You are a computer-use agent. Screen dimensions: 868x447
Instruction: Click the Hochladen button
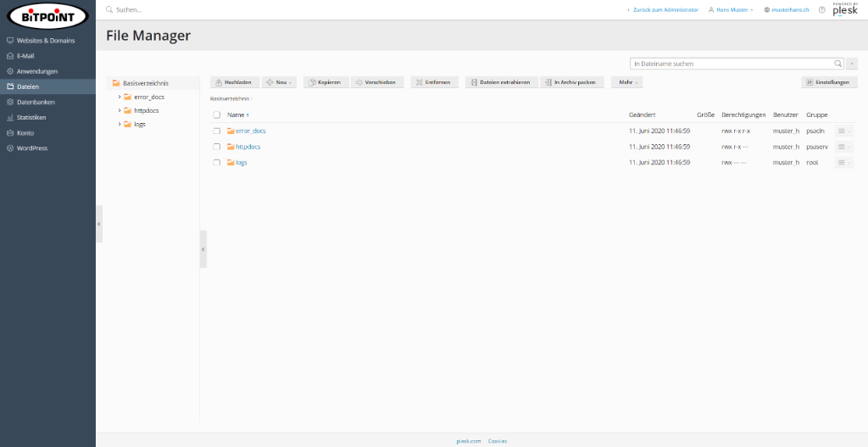pyautogui.click(x=235, y=82)
